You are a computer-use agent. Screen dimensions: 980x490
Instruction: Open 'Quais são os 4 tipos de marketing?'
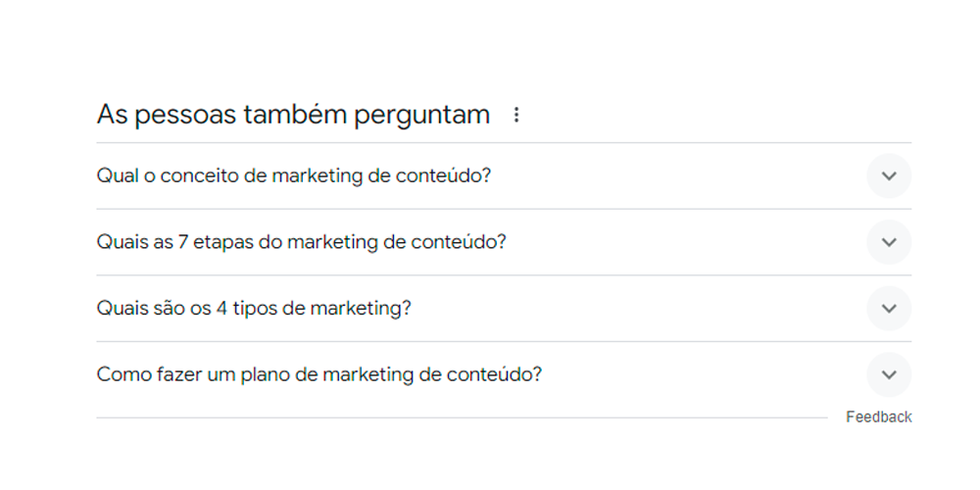point(254,309)
